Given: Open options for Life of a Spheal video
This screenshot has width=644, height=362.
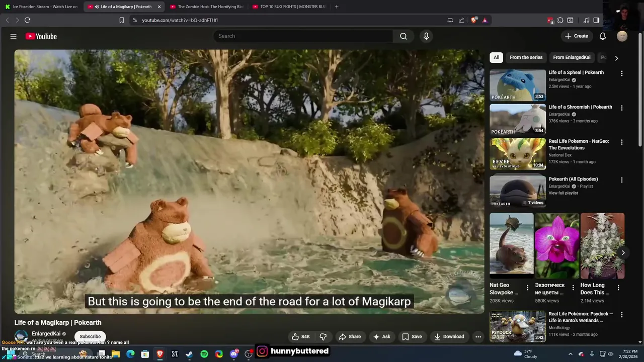Looking at the screenshot, I should click(621, 73).
